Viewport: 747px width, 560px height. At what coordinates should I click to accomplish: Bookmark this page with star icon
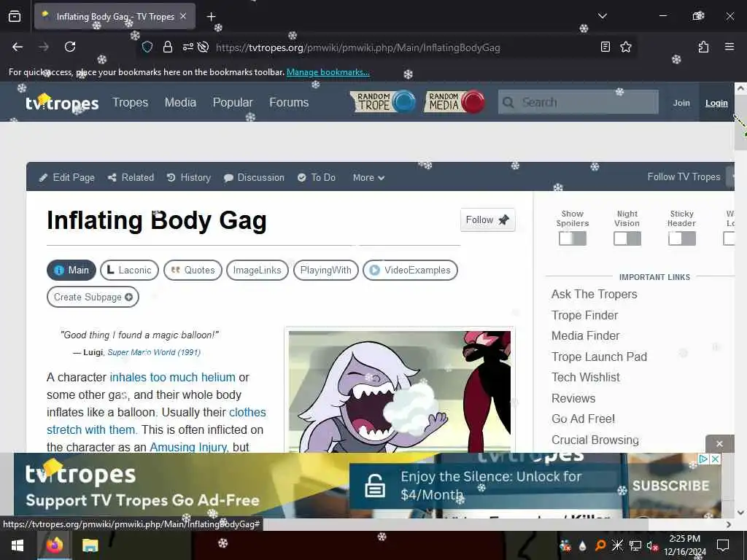pyautogui.click(x=626, y=47)
